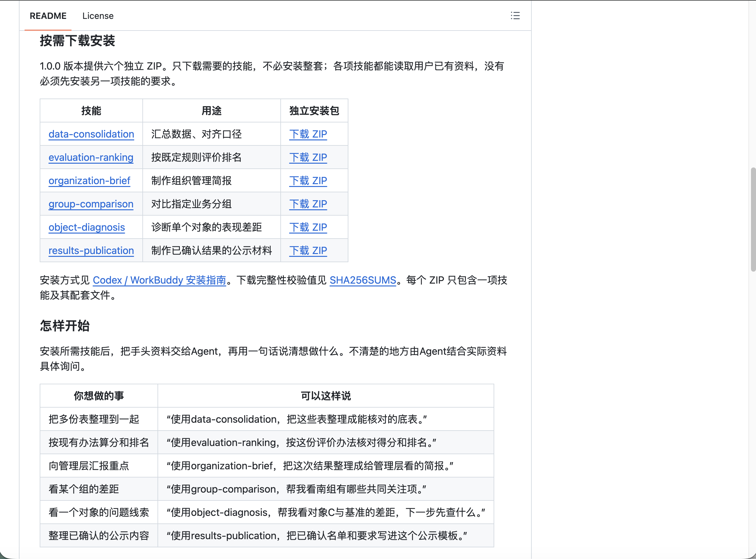This screenshot has height=559, width=756.
Task: Open the object-diagnosis skill link
Action: point(87,227)
